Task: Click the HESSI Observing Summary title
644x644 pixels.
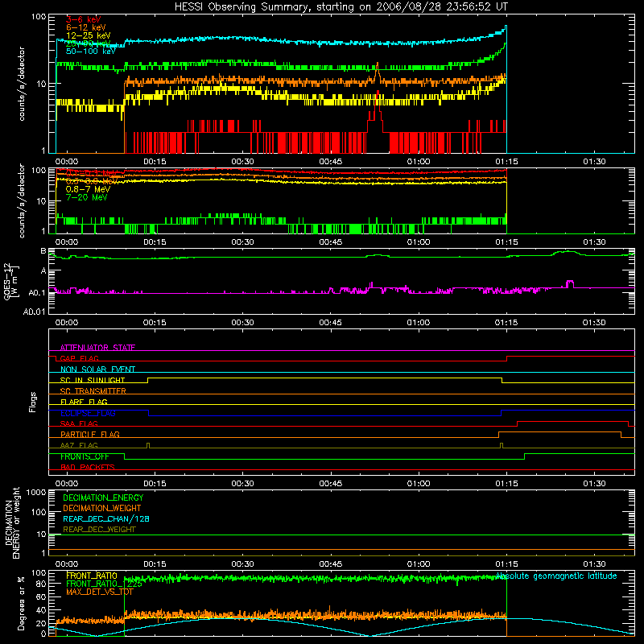Action: pyautogui.click(x=341, y=7)
